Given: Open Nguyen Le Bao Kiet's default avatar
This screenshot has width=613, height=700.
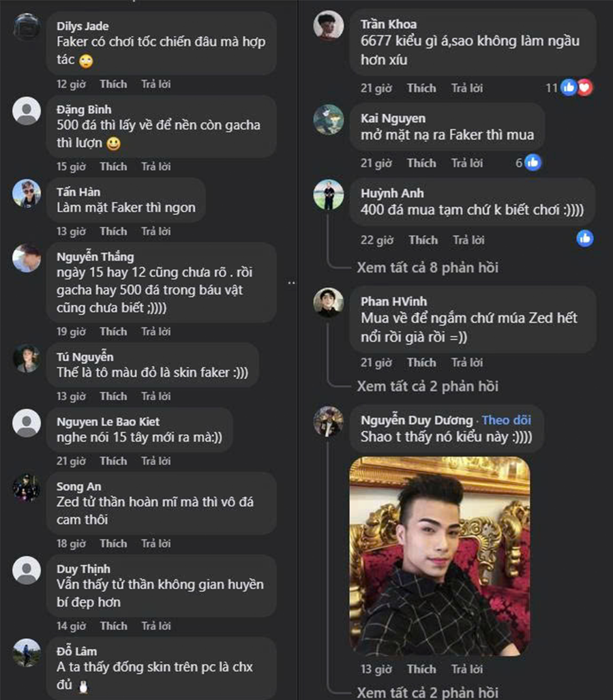Looking at the screenshot, I should 27,423.
